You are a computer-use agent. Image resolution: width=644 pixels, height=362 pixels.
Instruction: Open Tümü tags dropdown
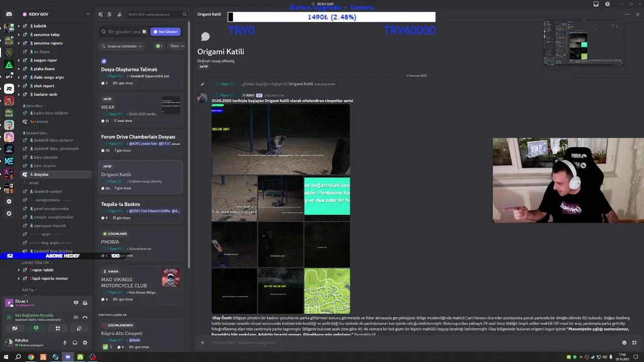point(177,46)
